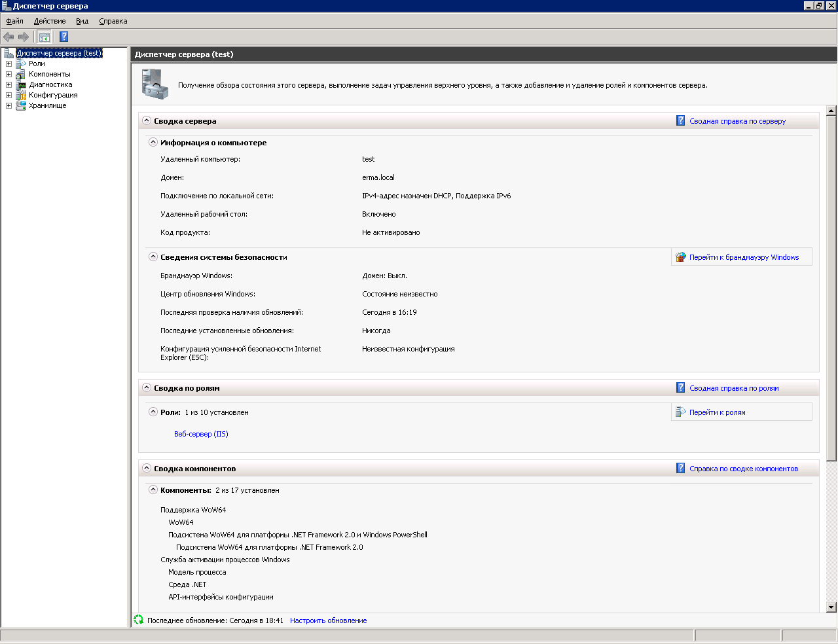
Task: Click the Диагностика tree node icon
Action: point(21,84)
